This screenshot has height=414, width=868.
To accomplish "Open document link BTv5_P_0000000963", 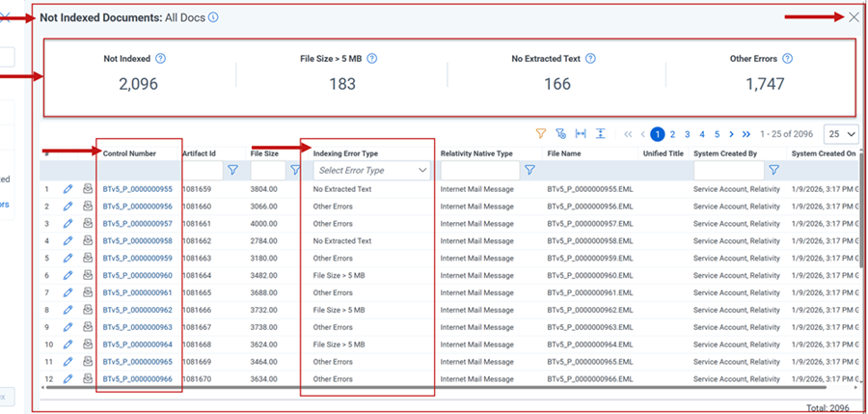I will click(137, 327).
